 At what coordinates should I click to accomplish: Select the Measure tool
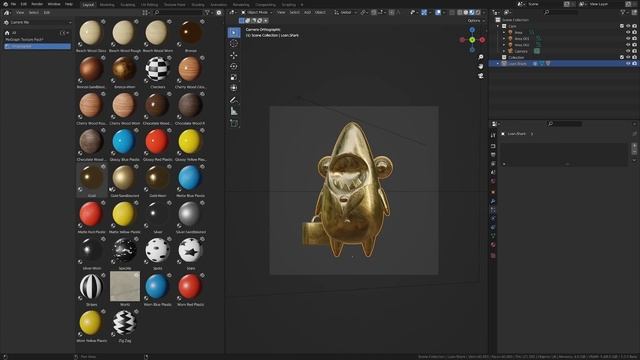[x=234, y=111]
